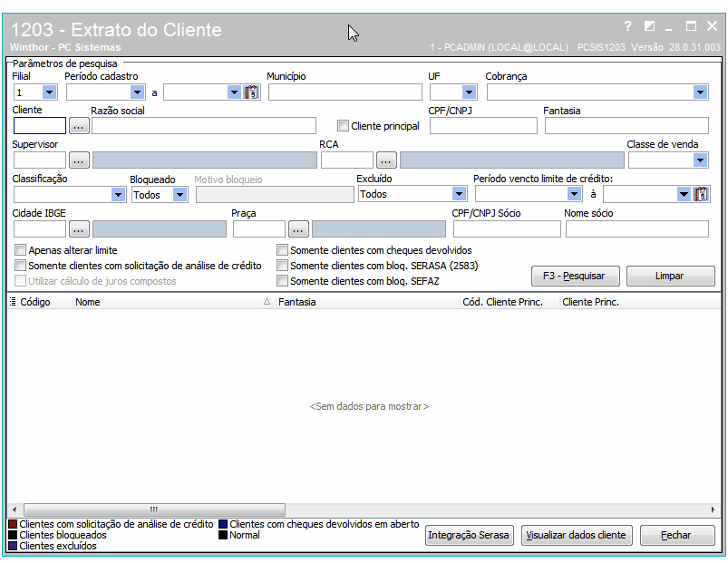Viewport: 728px width, 563px height.
Task: Open Cliente lookup ellipsis button
Action: (79, 126)
